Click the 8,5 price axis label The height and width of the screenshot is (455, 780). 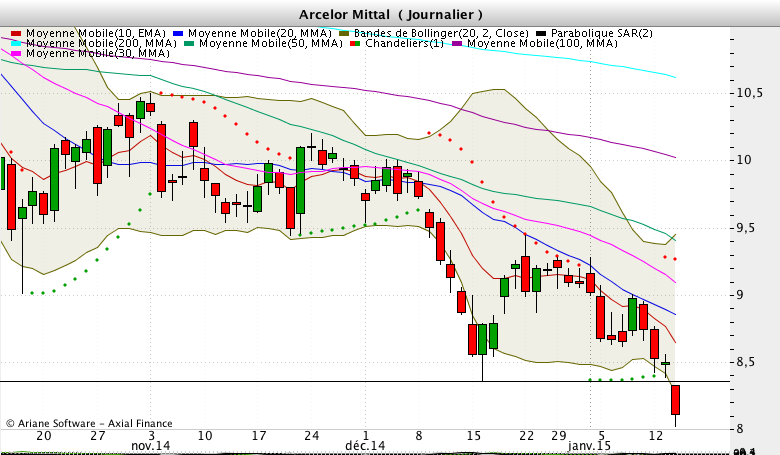tap(746, 362)
